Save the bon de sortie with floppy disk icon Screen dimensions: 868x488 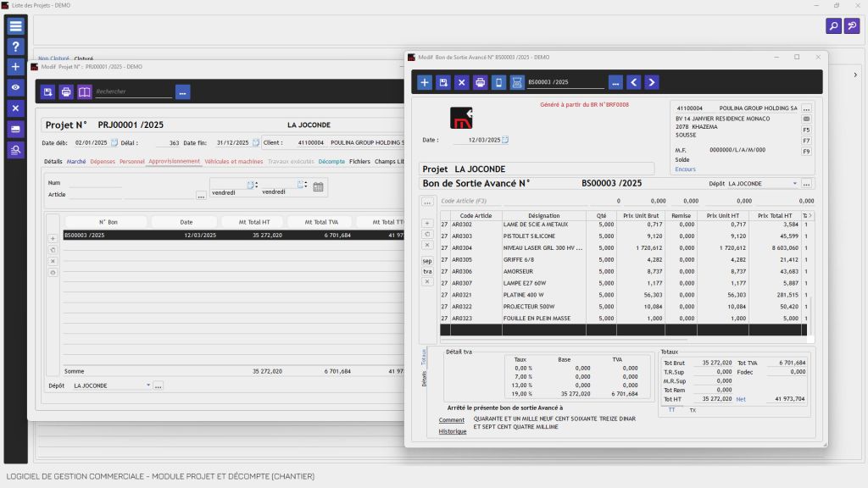[x=442, y=82]
